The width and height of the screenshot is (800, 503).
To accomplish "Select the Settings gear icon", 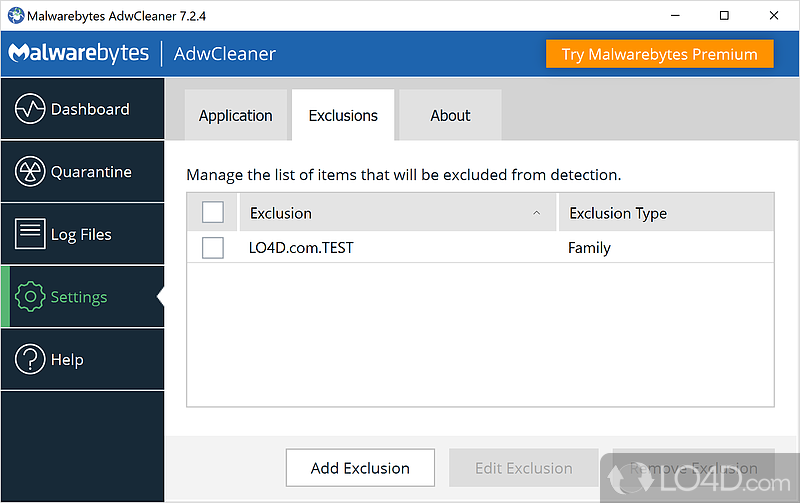I will 30,297.
